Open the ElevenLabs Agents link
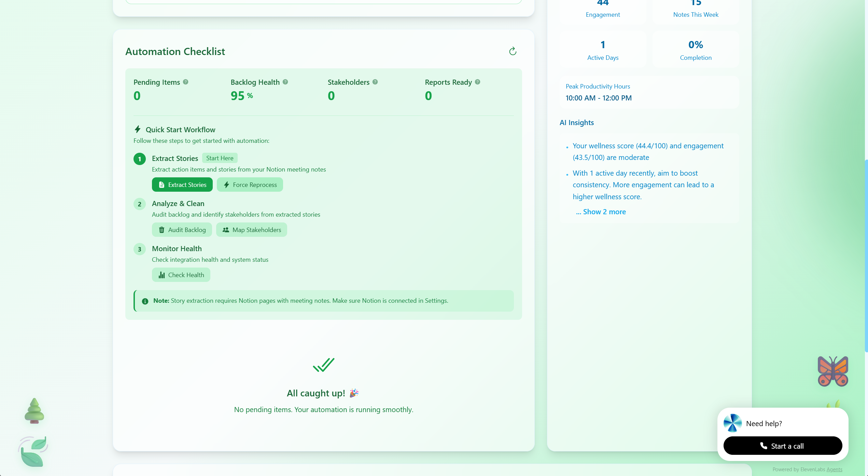Image resolution: width=868 pixels, height=476 pixels. 834,470
